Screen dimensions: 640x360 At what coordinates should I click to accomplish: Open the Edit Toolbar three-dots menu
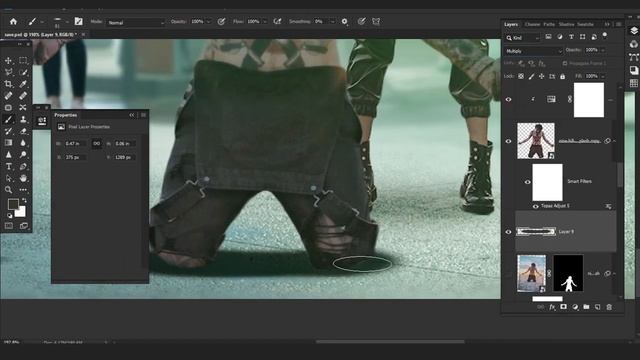[x=23, y=190]
